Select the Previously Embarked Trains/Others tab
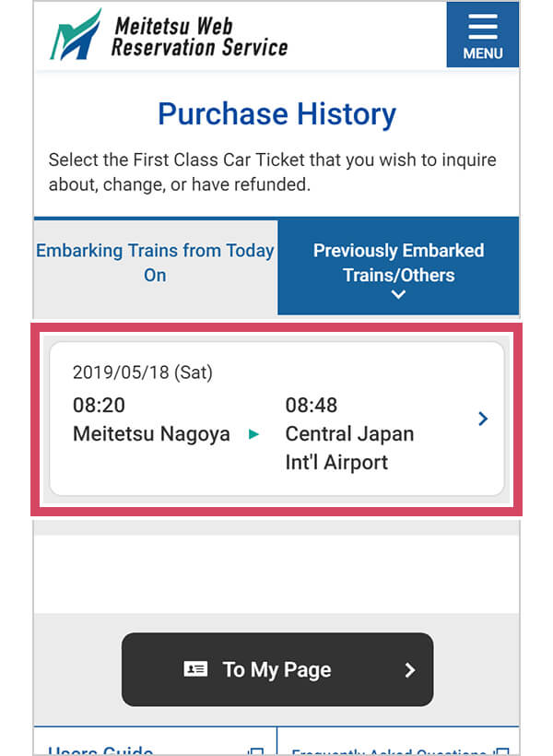Viewport: 553px width, 756px height. [398, 263]
